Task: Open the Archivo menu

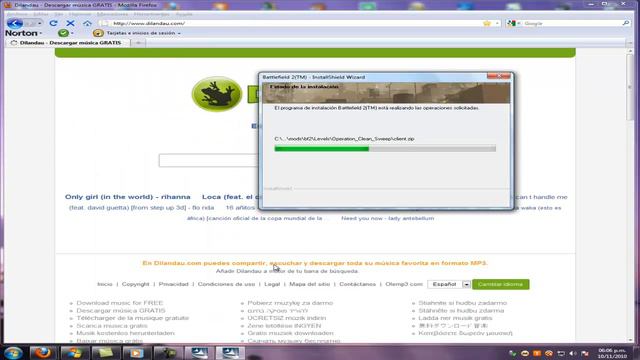Action: click(x=16, y=14)
